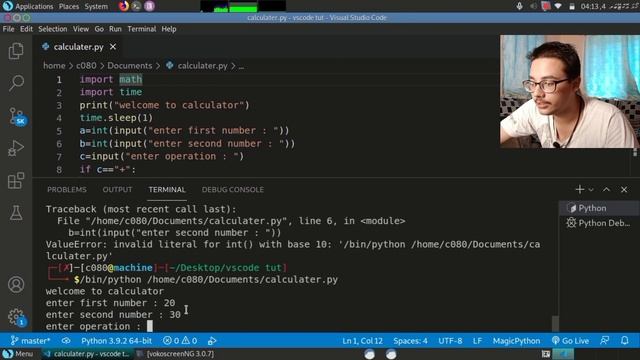Switch to the TERMINAL panel tab
640x360 pixels.
[167, 189]
